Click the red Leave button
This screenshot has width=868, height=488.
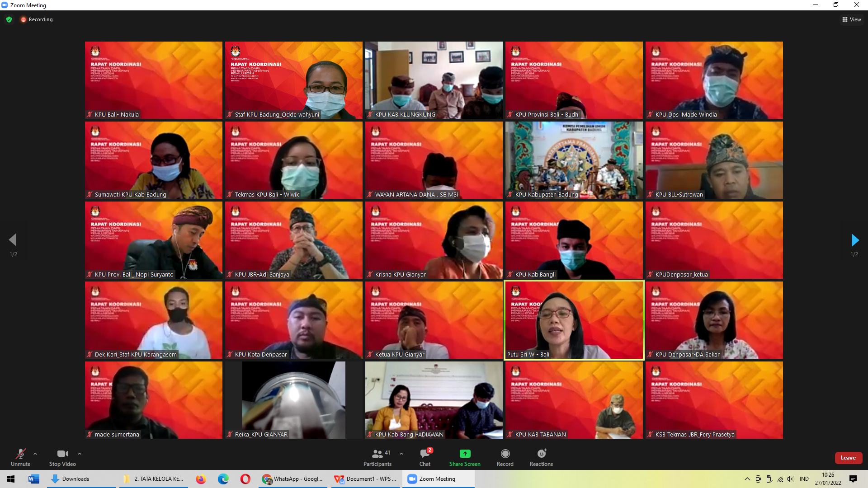[848, 458]
